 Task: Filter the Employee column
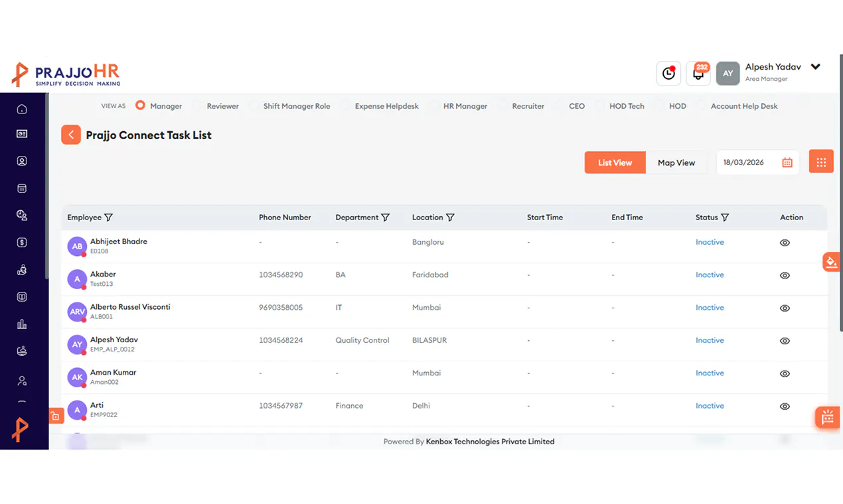[109, 218]
